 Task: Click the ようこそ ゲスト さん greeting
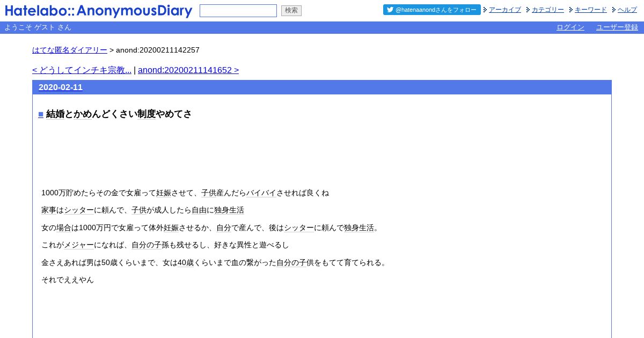click(x=38, y=27)
